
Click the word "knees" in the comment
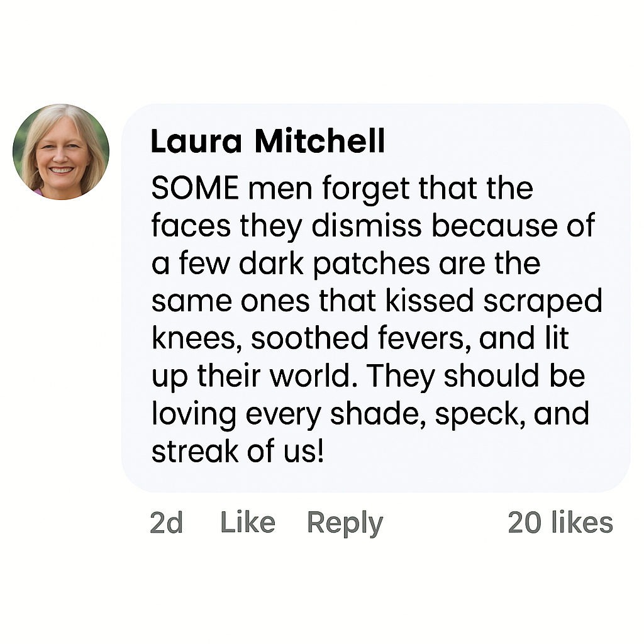(x=194, y=339)
